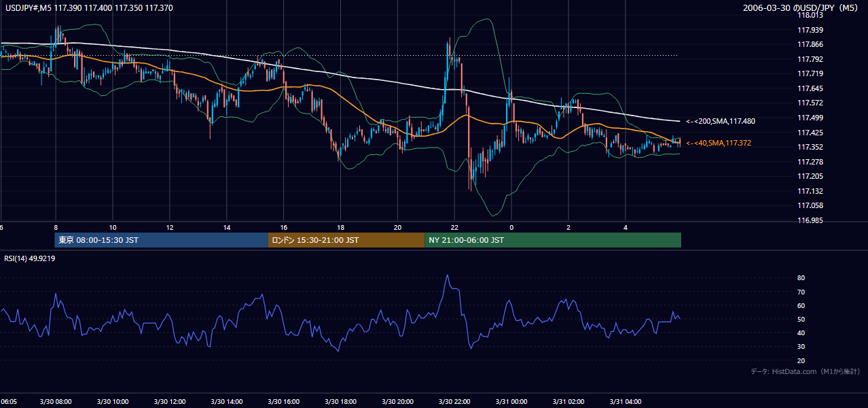This screenshot has width=868, height=408.
Task: Click RSI scale value 30
Action: 801,347
